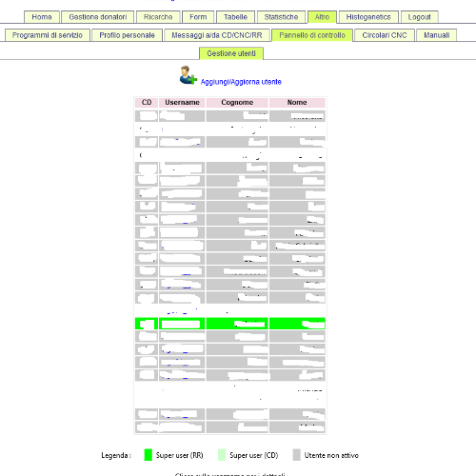Open Programmi di servizio submenu tab
The width and height of the screenshot is (476, 476).
pyautogui.click(x=48, y=35)
